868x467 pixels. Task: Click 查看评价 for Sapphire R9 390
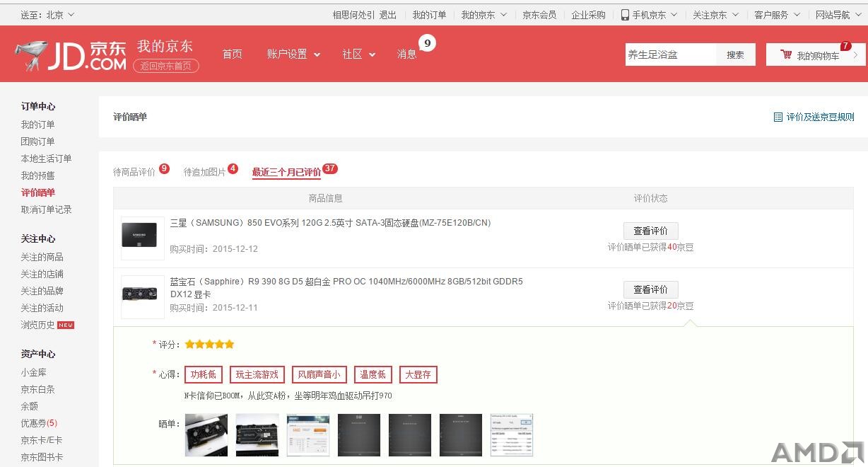[650, 289]
